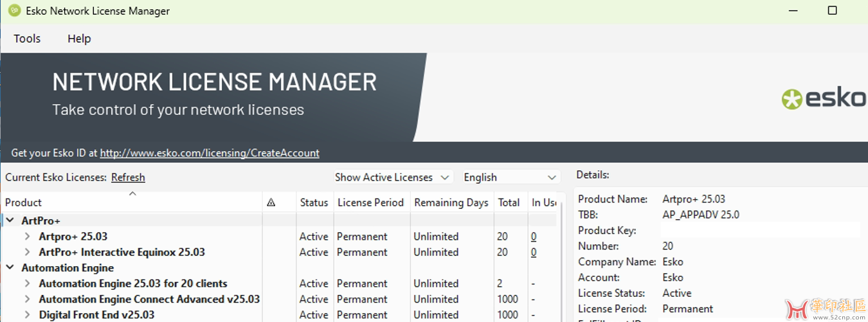Collapse the ArtPro+ group

[x=10, y=220]
